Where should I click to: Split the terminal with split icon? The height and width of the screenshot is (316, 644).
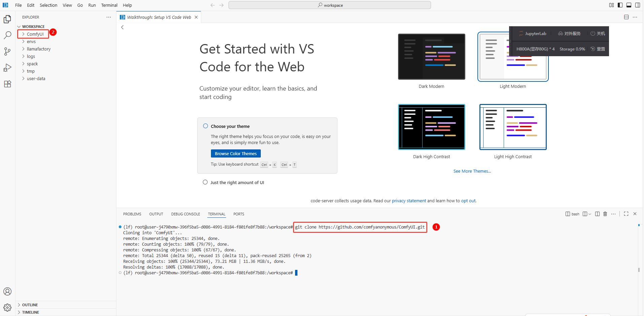tap(597, 214)
